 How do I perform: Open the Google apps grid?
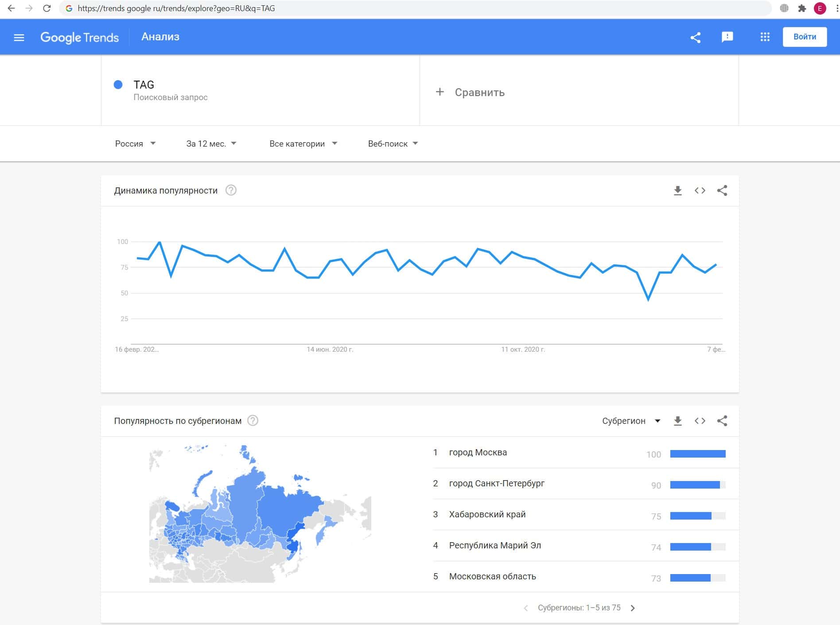765,37
